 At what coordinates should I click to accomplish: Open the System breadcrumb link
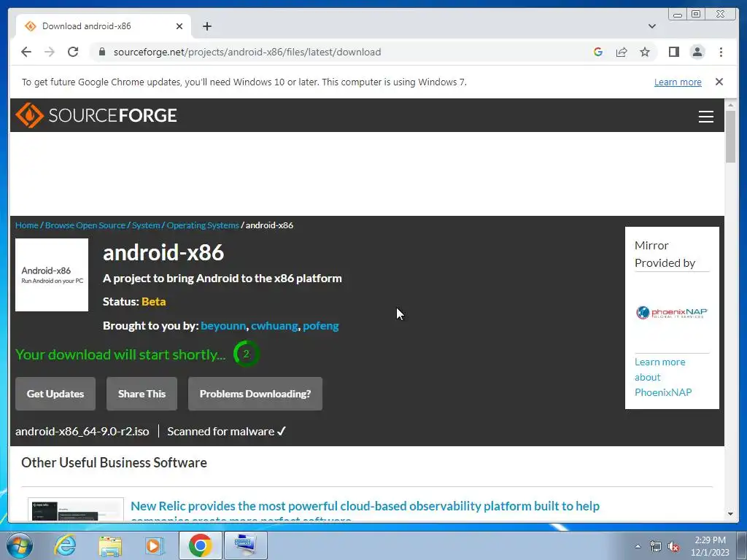pos(146,225)
